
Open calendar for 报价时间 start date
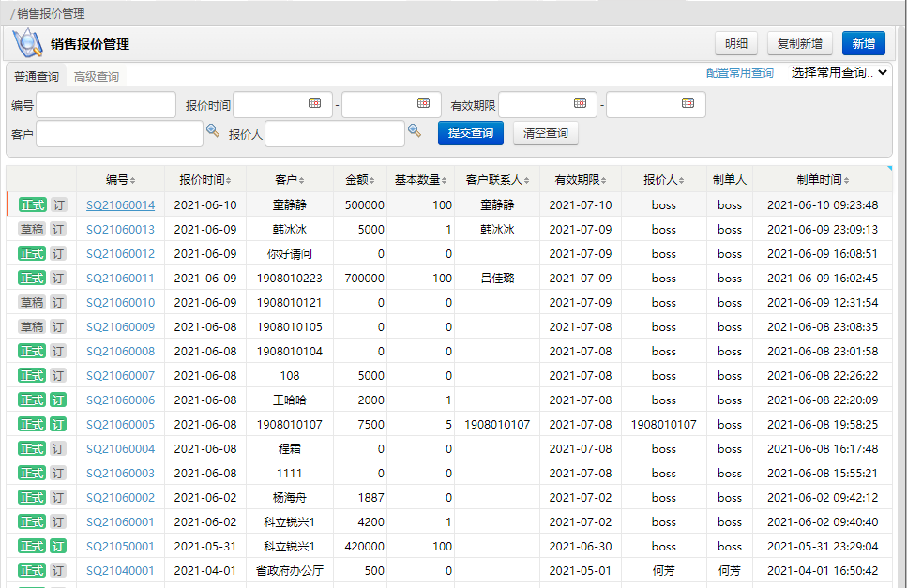tap(314, 103)
